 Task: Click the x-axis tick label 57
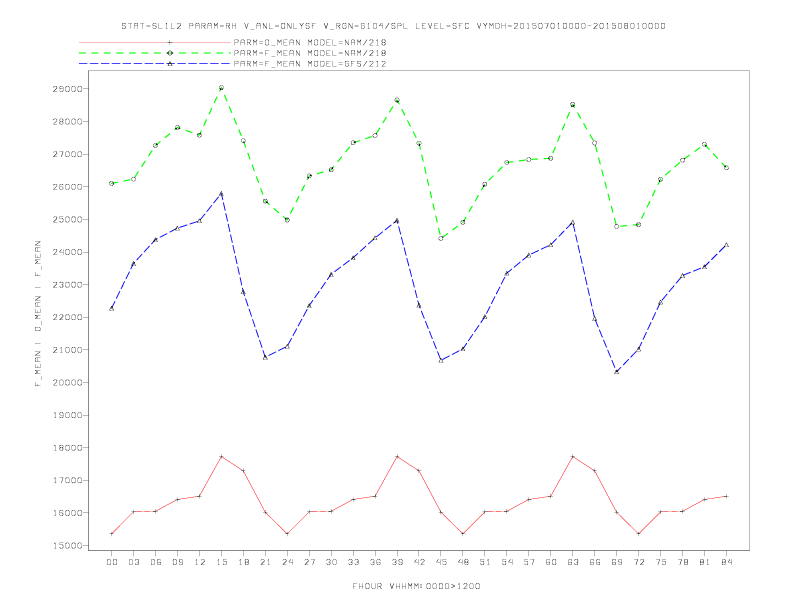point(529,562)
